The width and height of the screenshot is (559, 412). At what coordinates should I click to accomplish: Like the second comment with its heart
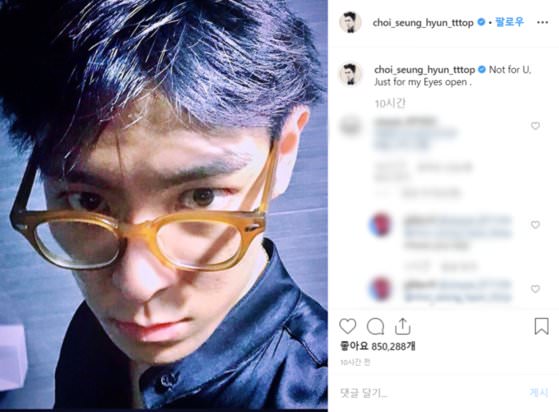535,225
